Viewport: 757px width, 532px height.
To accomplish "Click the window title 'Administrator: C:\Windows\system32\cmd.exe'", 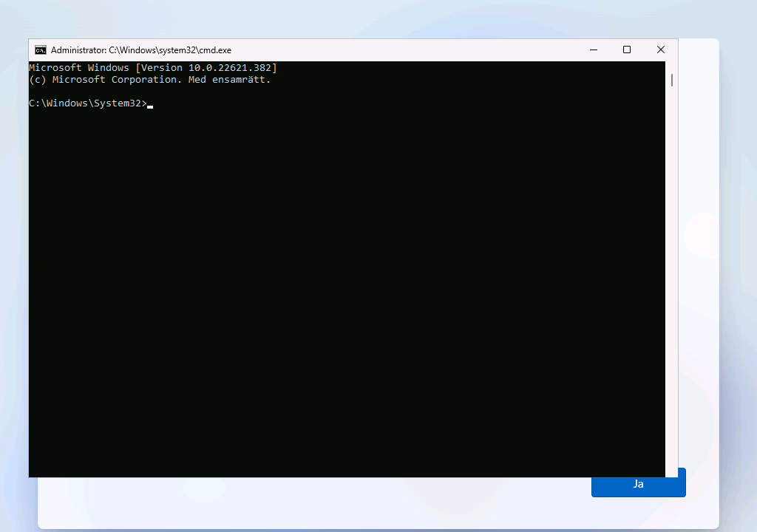I will click(x=141, y=50).
